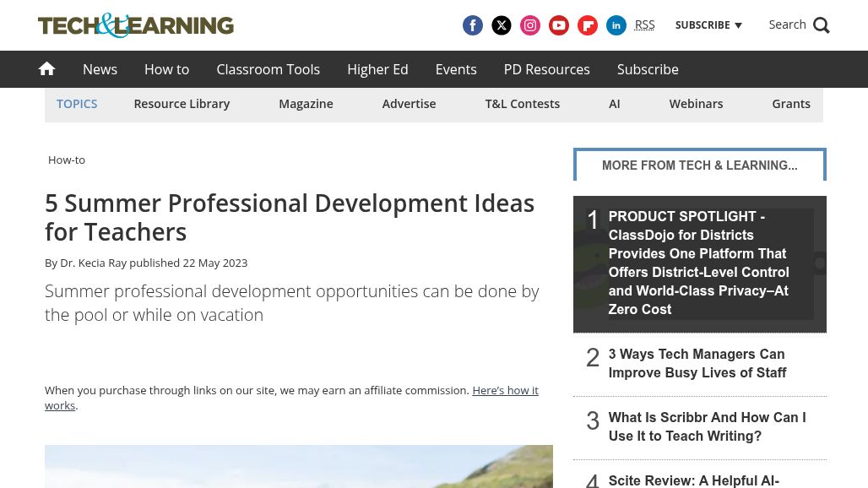Expand the SUBSCRIBE dropdown in the header
The image size is (868, 488).
point(708,24)
